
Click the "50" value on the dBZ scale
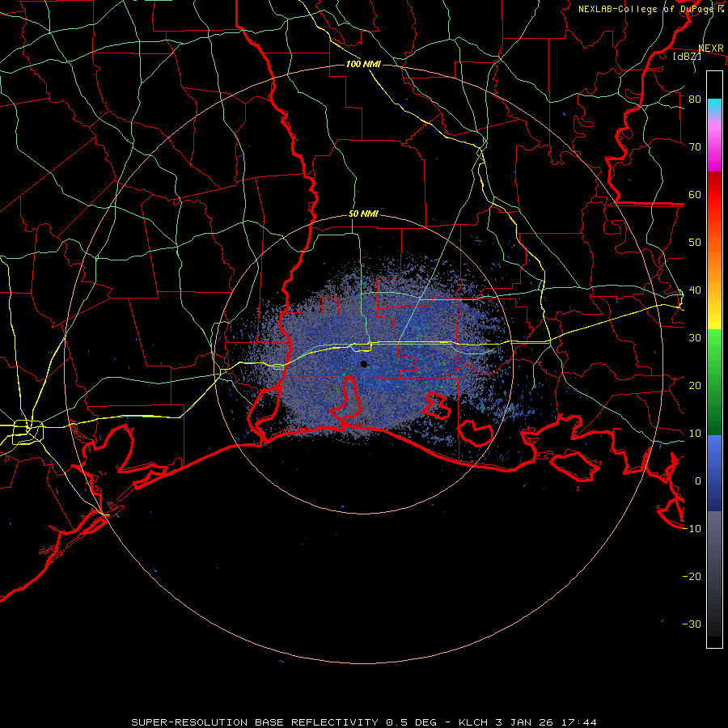(x=695, y=243)
